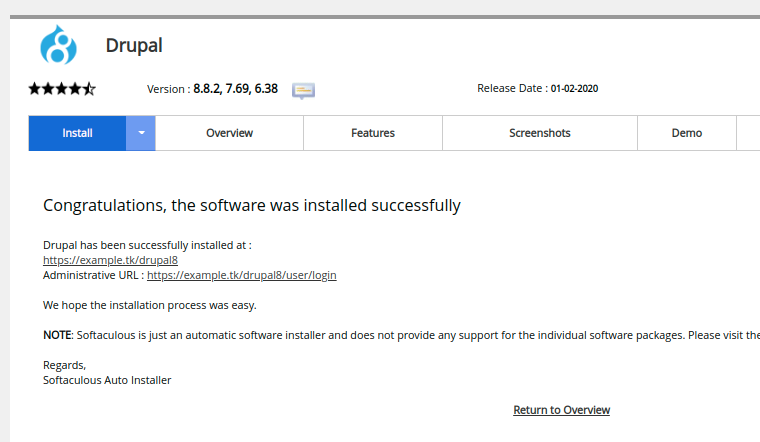
Task: Click the blue Install tab
Action: 77,133
